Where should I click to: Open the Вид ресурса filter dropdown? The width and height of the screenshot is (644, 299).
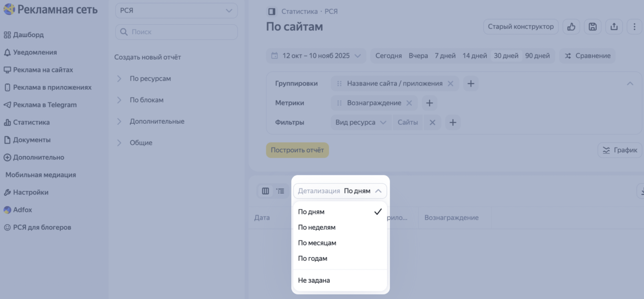360,122
